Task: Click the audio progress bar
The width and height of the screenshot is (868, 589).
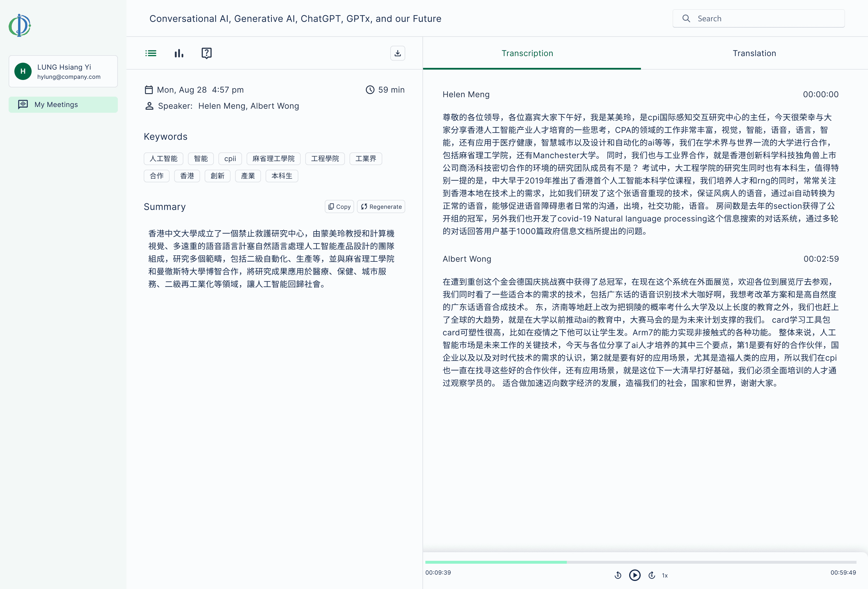Action: click(x=641, y=562)
